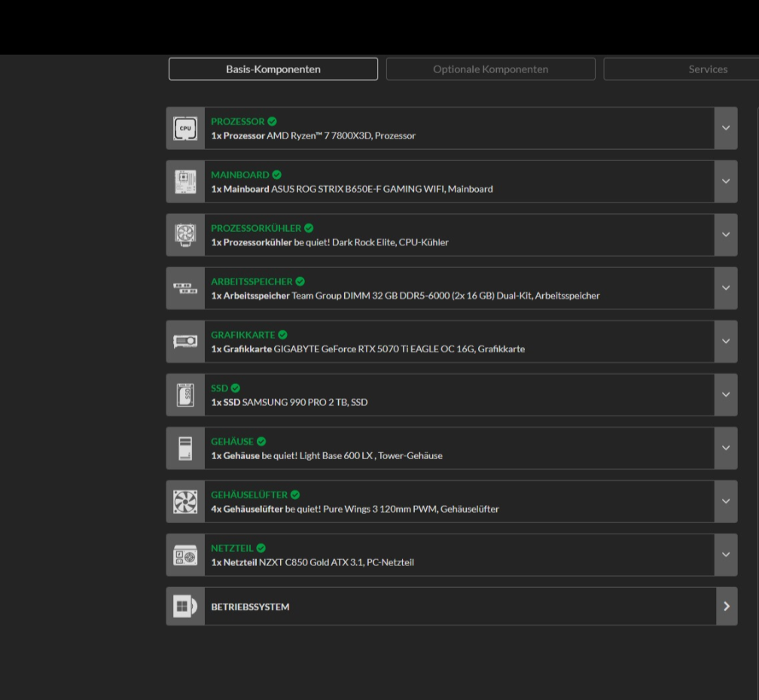Expand the Netzteil row chevron
This screenshot has width=759, height=700.
click(x=726, y=555)
